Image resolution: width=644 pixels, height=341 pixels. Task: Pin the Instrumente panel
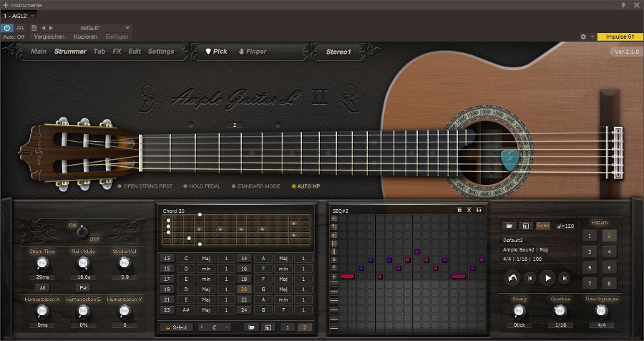[623, 5]
